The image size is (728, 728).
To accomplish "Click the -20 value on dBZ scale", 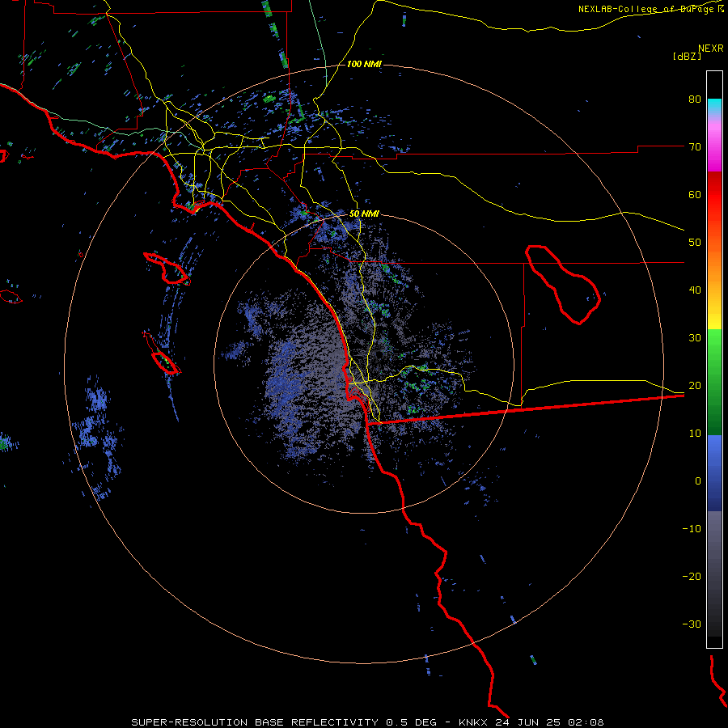I will (x=692, y=577).
